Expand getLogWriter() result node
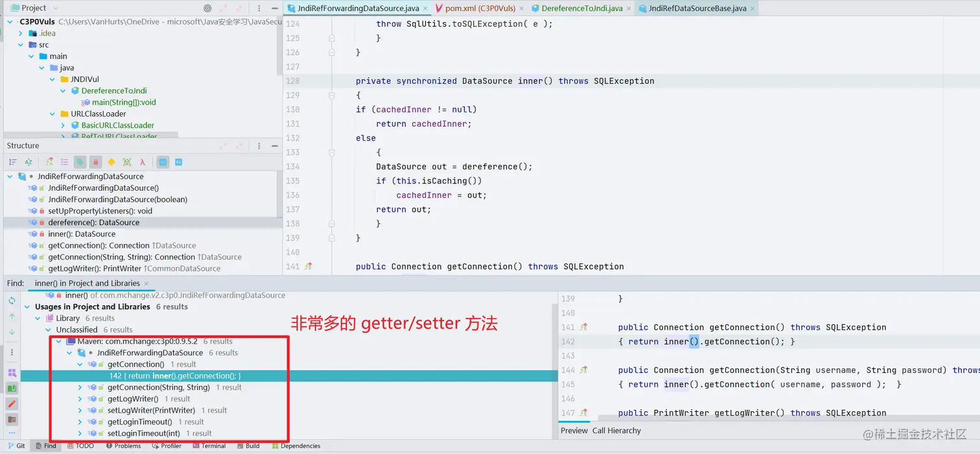The image size is (980, 454). pos(80,399)
